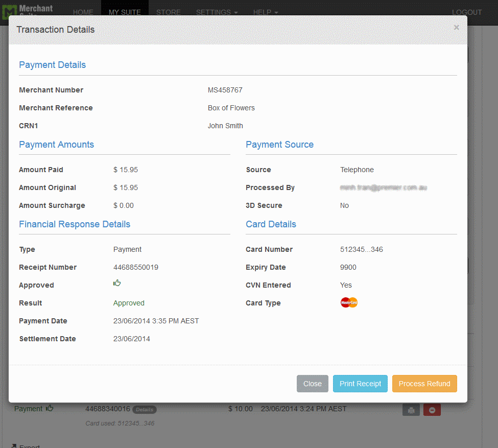Click the Close button

coord(312,384)
